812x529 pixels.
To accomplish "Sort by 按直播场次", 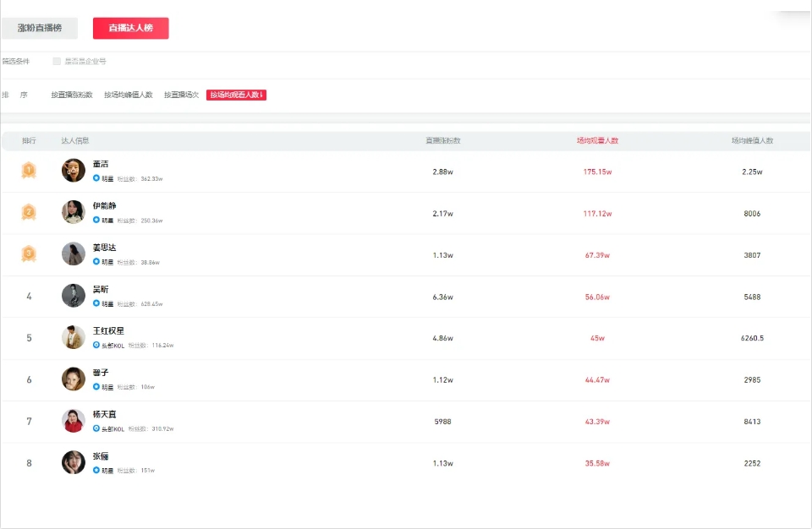I will pos(182,95).
